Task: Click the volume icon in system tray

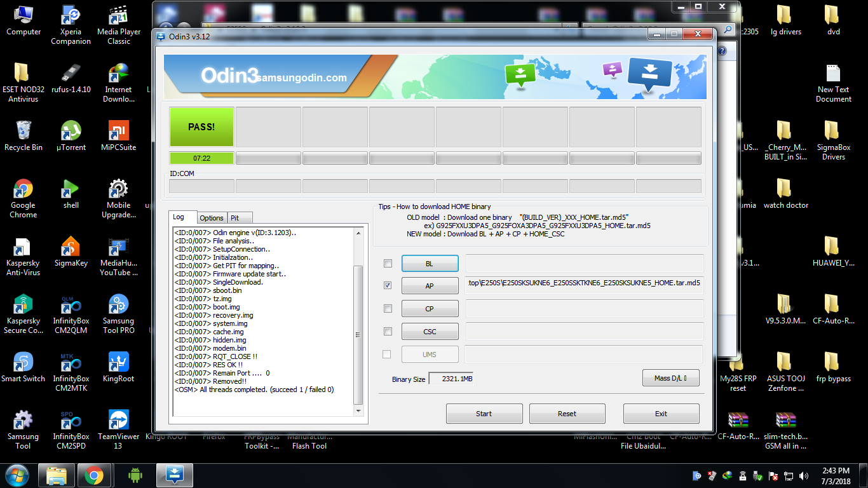Action: click(x=803, y=475)
